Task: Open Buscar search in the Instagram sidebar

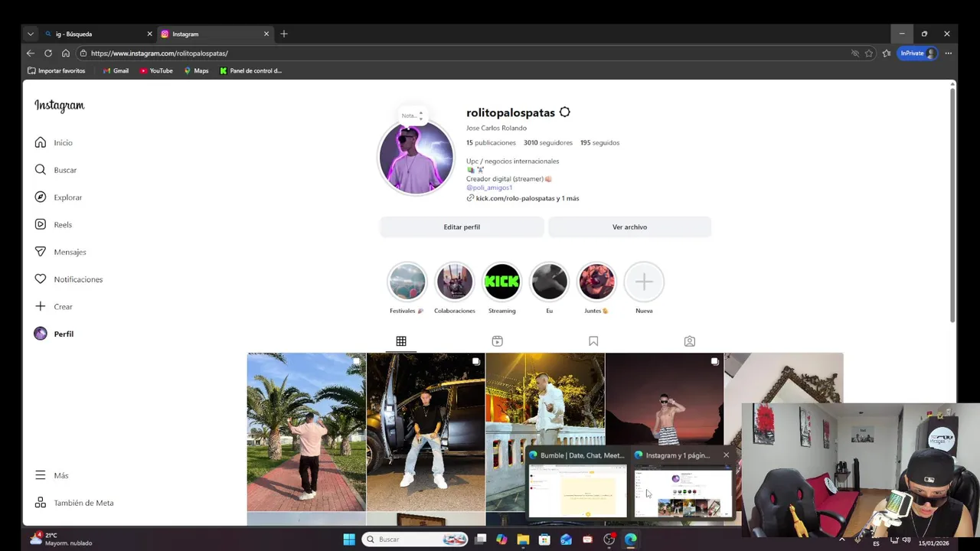Action: point(55,170)
